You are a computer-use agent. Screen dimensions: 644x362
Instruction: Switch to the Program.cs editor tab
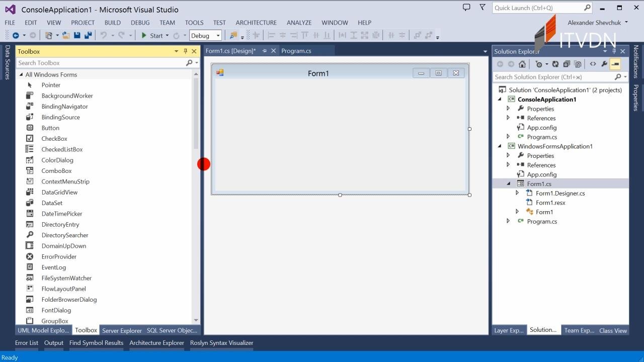point(296,51)
